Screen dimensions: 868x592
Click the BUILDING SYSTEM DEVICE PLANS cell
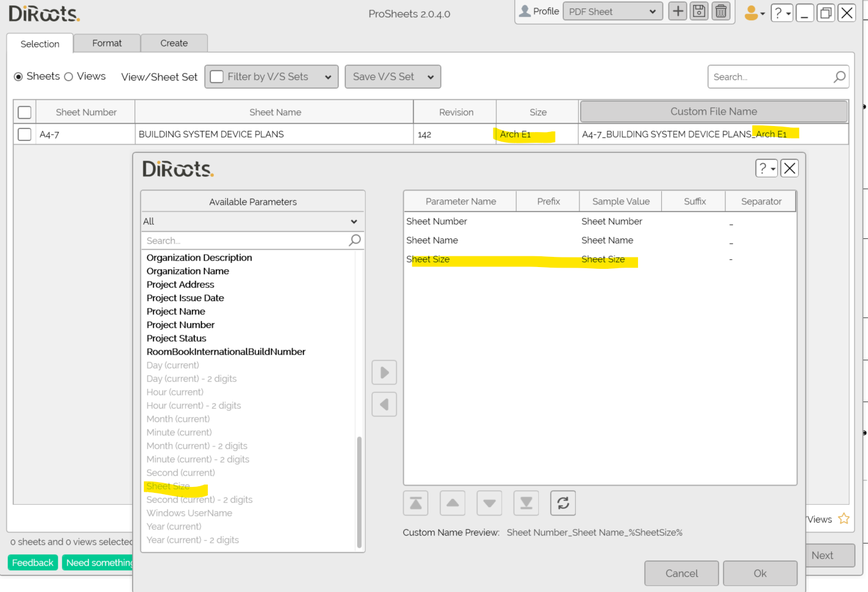[x=274, y=134]
